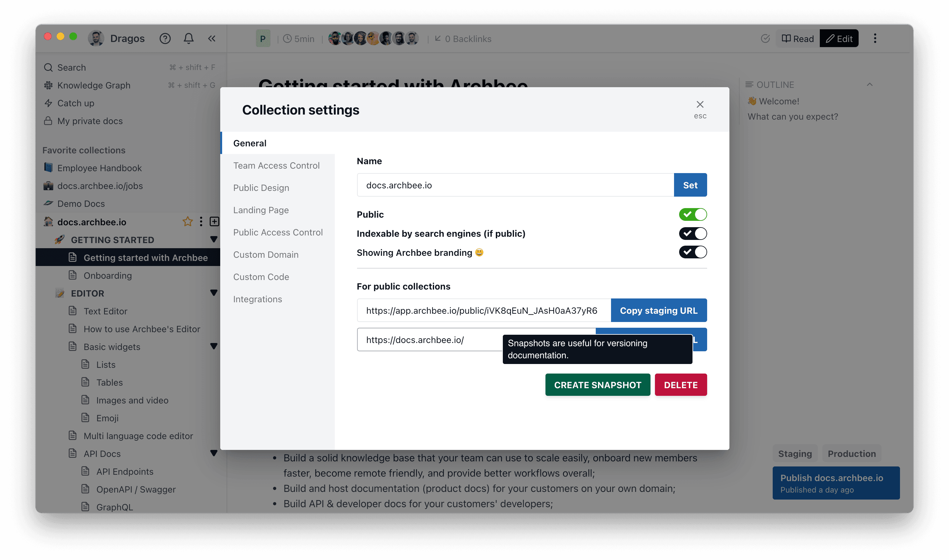Open the top-right vertical ellipsis menu
Viewport: 949px width, 560px height.
(875, 38)
